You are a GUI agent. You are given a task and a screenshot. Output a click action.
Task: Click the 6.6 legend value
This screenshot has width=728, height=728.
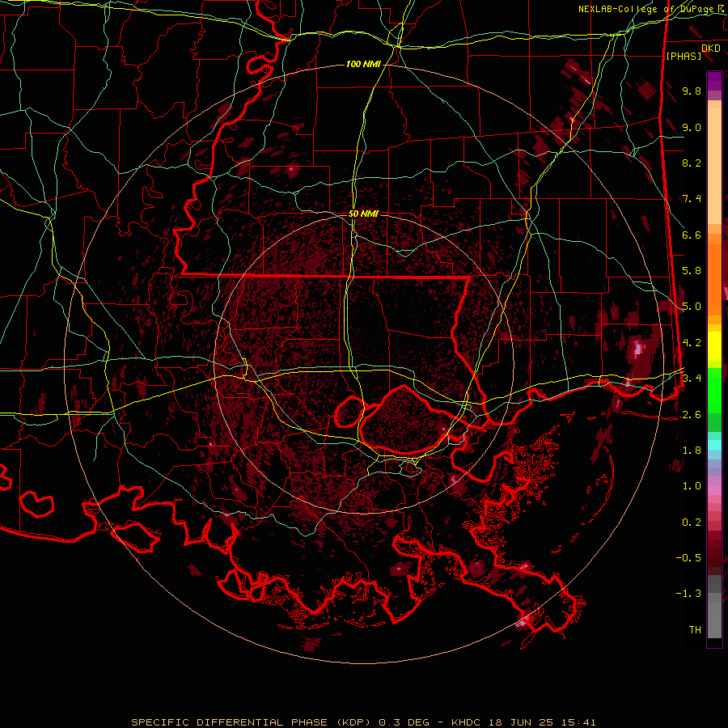[692, 235]
